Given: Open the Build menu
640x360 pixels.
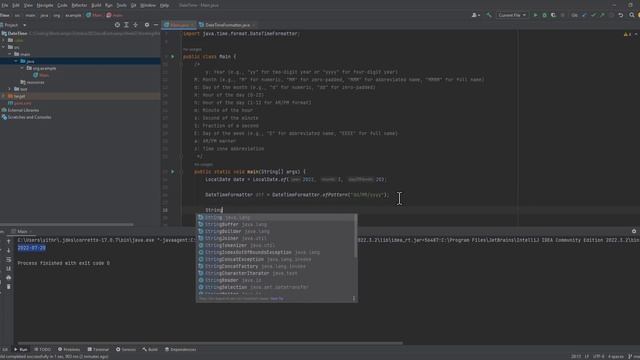Looking at the screenshot, I should tap(96, 5).
